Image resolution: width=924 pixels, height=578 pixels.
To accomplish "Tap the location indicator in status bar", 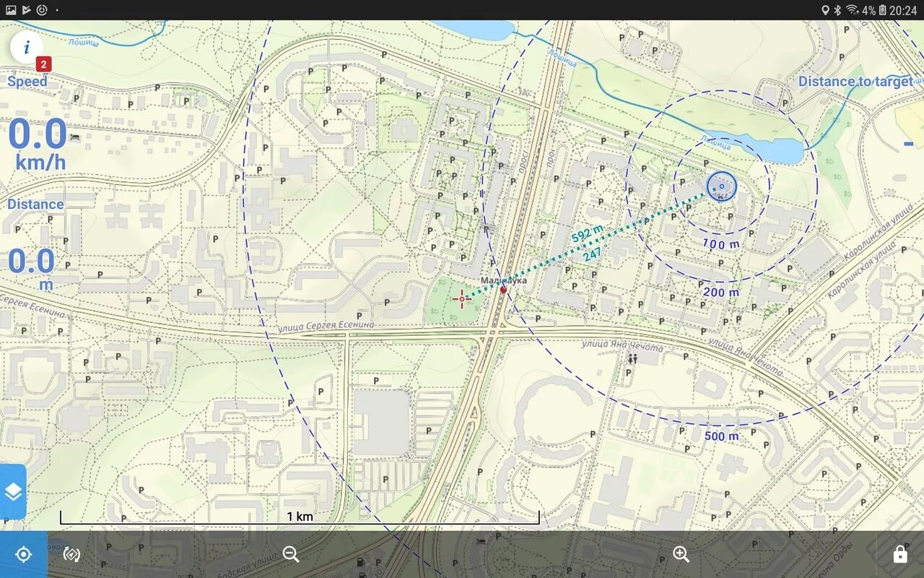I will tap(826, 10).
